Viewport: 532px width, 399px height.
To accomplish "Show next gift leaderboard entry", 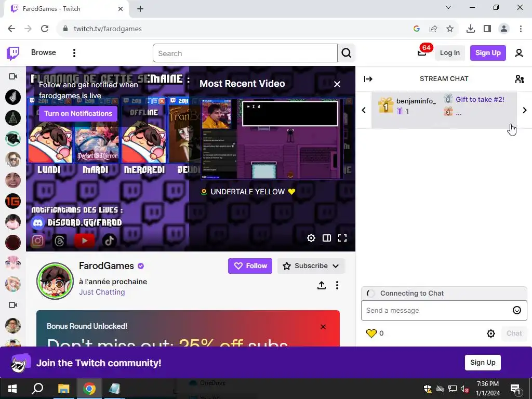I will click(x=525, y=110).
